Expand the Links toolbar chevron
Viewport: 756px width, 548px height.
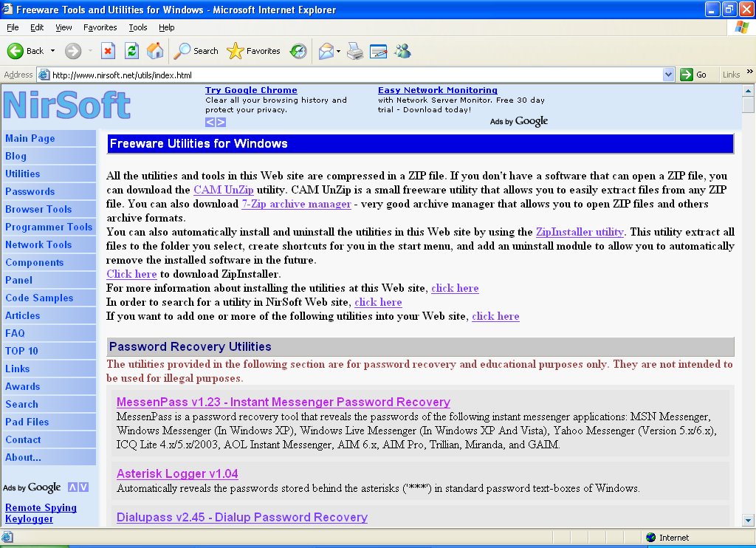coord(750,72)
